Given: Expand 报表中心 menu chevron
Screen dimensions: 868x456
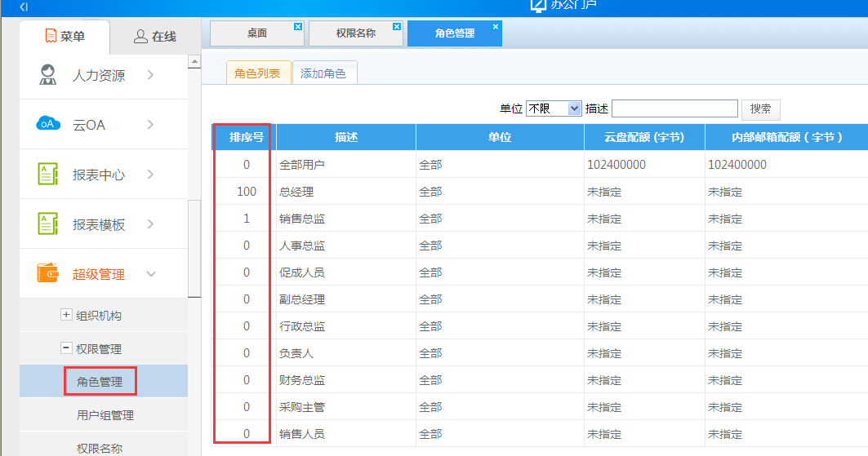Looking at the screenshot, I should click(150, 174).
